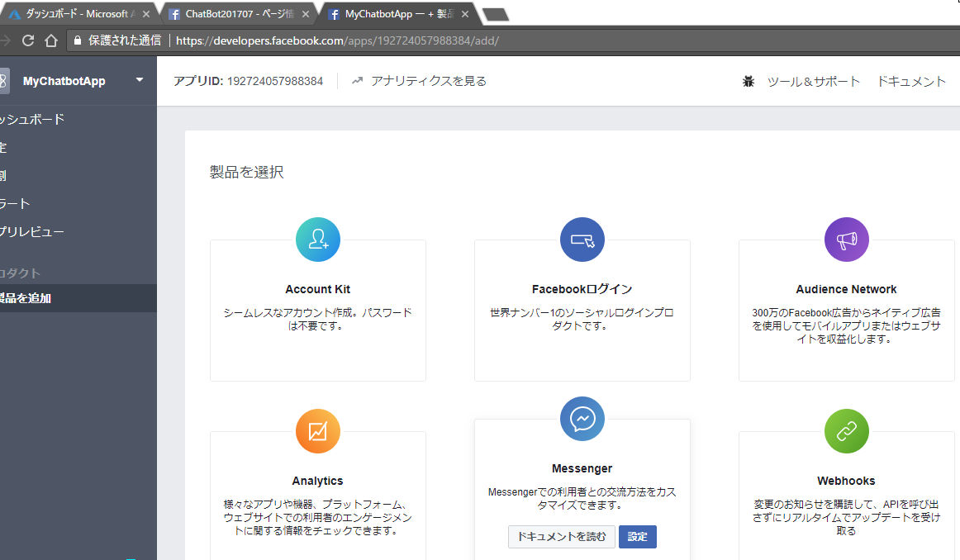This screenshot has height=560, width=960.
Task: Click Facebook Login description text
Action: pos(582,319)
